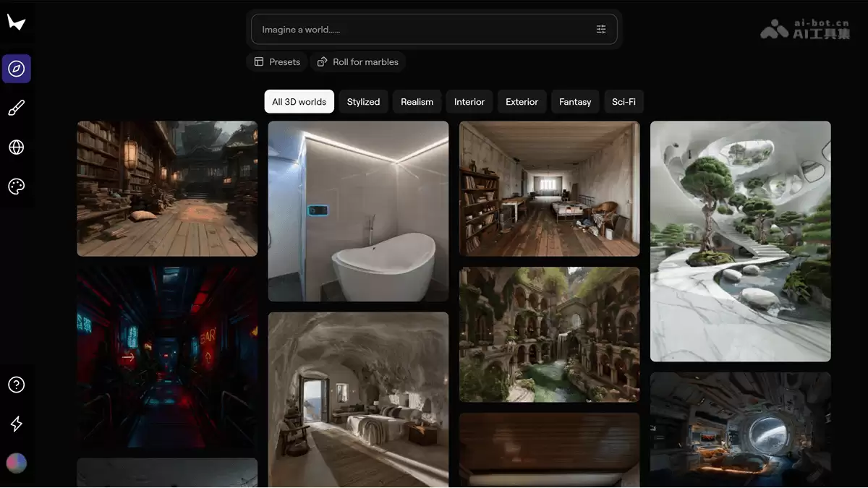The height and width of the screenshot is (488, 868).
Task: Open the help question mark icon
Action: 16,385
